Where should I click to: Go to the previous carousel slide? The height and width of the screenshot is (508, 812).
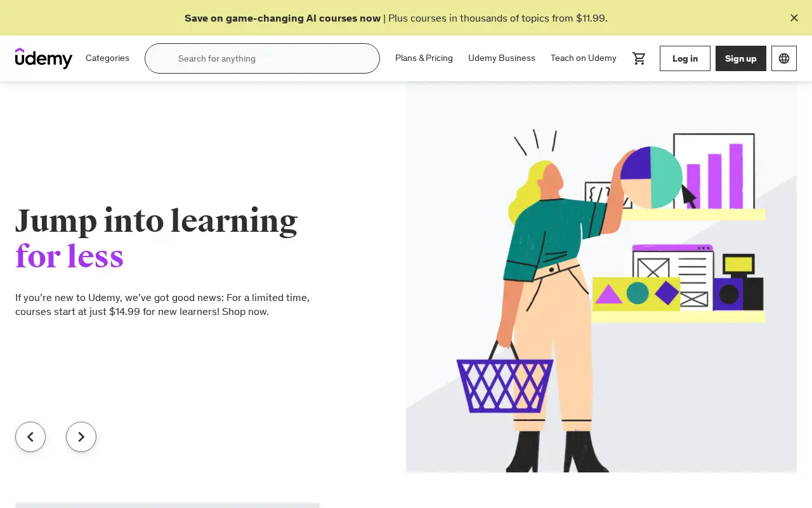(x=30, y=437)
